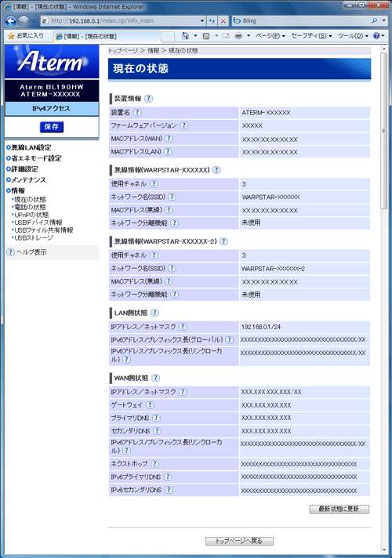Refresh the page using address bar icon

tap(212, 21)
